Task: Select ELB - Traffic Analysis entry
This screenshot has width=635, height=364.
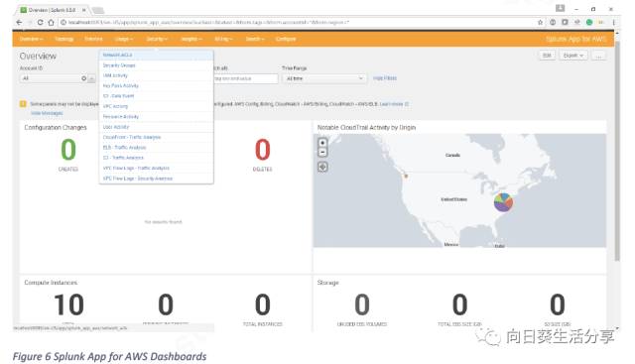Action: point(157,148)
